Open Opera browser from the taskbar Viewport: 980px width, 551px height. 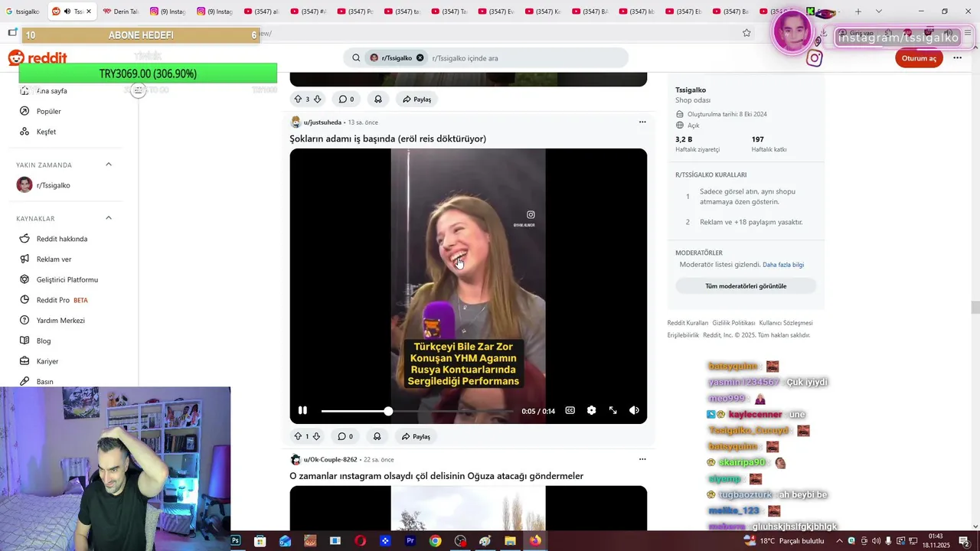coord(360,541)
